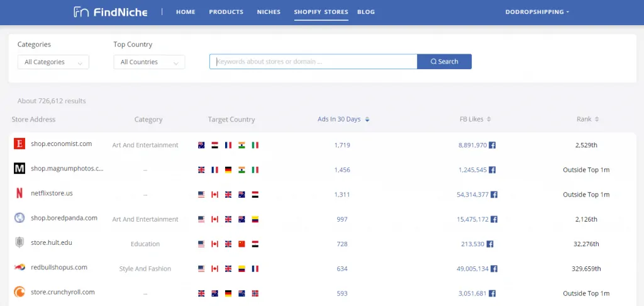Click the Crunchyroll store logo icon

point(19,293)
